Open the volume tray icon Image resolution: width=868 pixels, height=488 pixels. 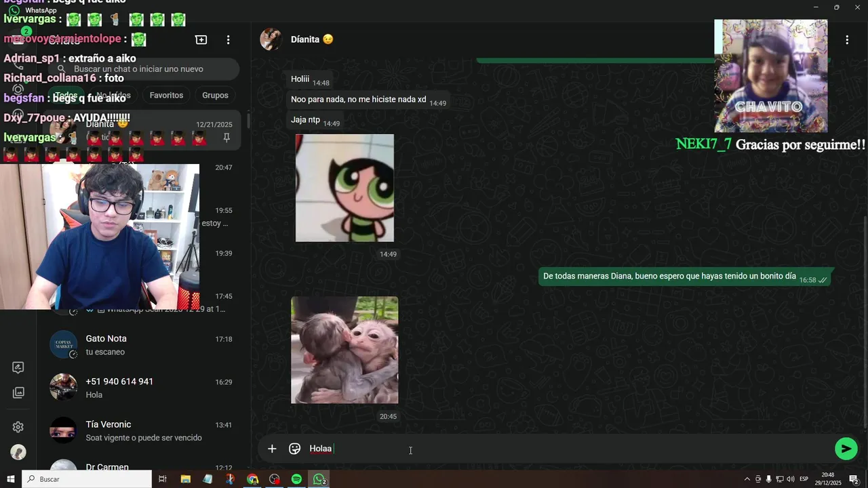(791, 479)
